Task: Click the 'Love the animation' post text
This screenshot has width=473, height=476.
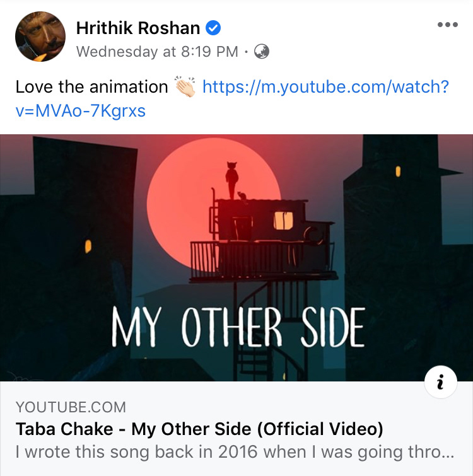Action: click(91, 87)
